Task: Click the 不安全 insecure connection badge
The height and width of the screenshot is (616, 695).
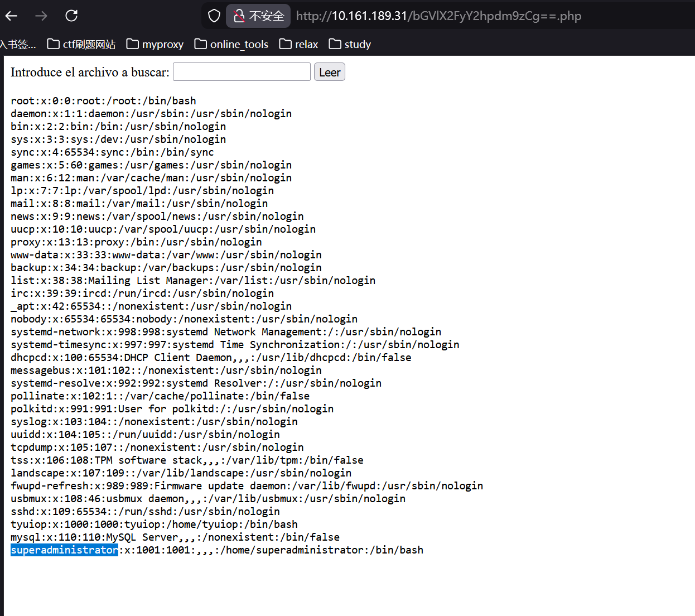Action: point(259,16)
